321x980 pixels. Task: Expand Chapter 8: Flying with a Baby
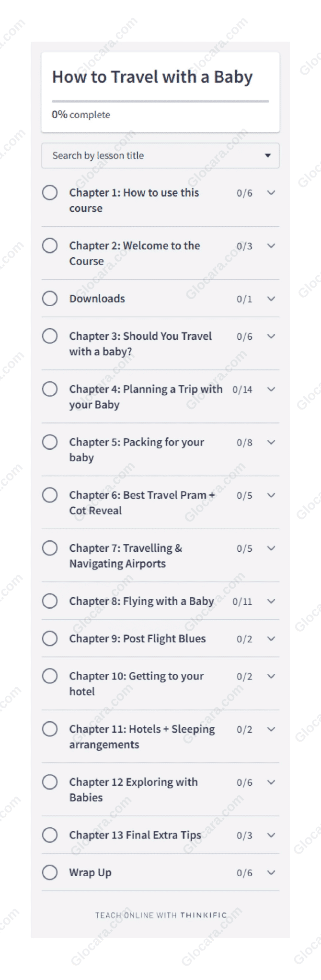click(x=271, y=601)
